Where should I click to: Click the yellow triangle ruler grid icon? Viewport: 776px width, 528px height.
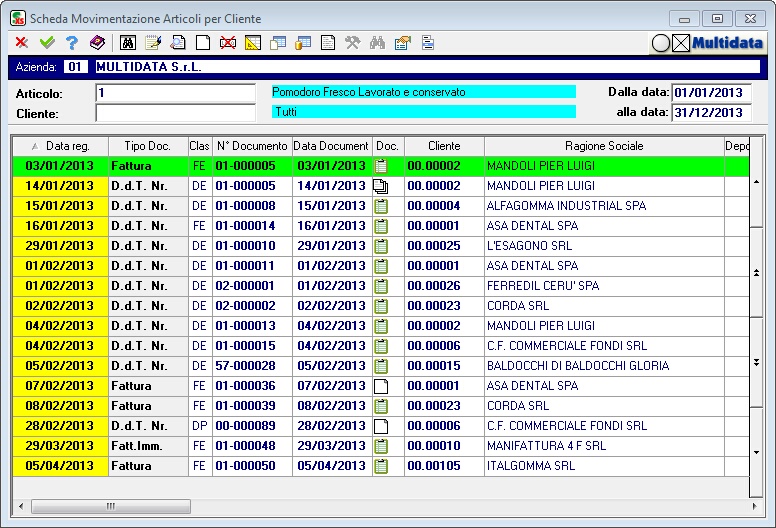[x=253, y=43]
